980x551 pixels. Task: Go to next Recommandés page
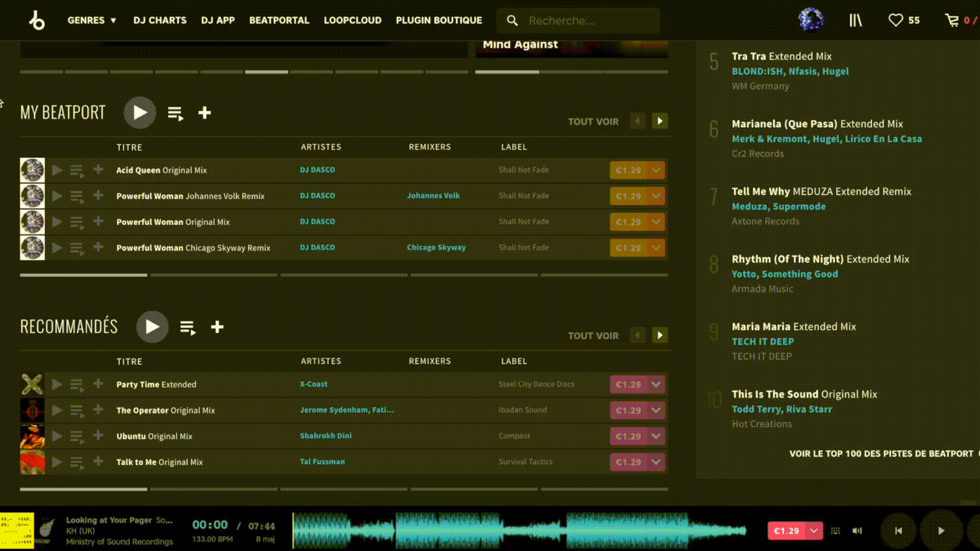click(659, 335)
